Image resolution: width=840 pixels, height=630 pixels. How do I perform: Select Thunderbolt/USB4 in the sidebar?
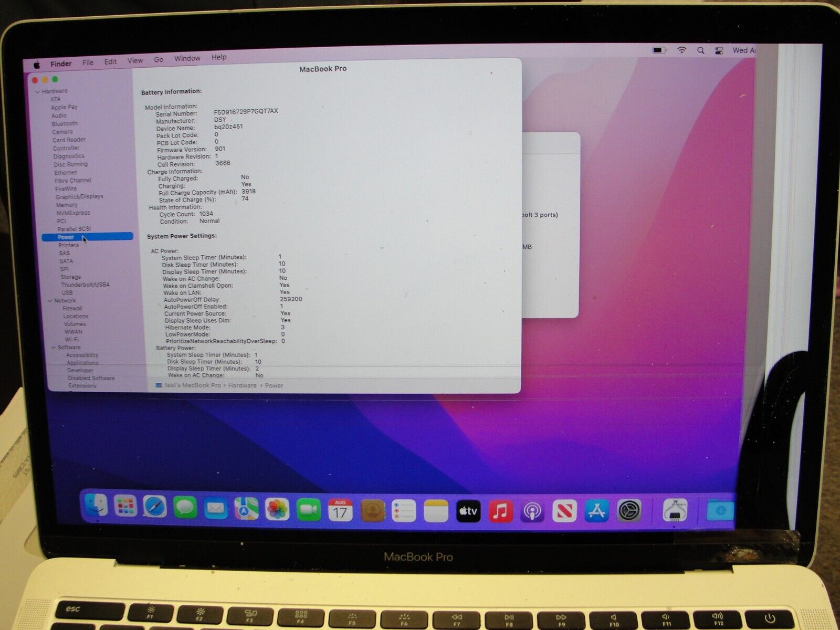pyautogui.click(x=85, y=285)
